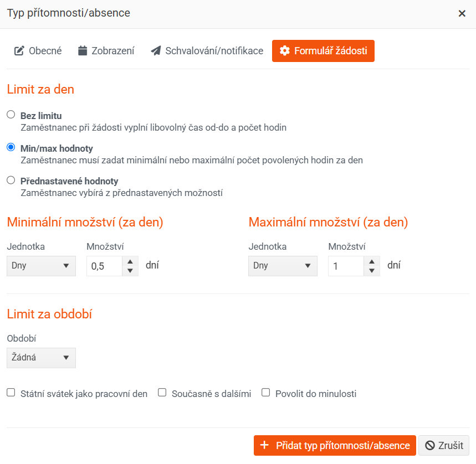This screenshot has height=464, width=476.
Task: Decrease the maximum Množství with the down arrow
Action: click(372, 271)
